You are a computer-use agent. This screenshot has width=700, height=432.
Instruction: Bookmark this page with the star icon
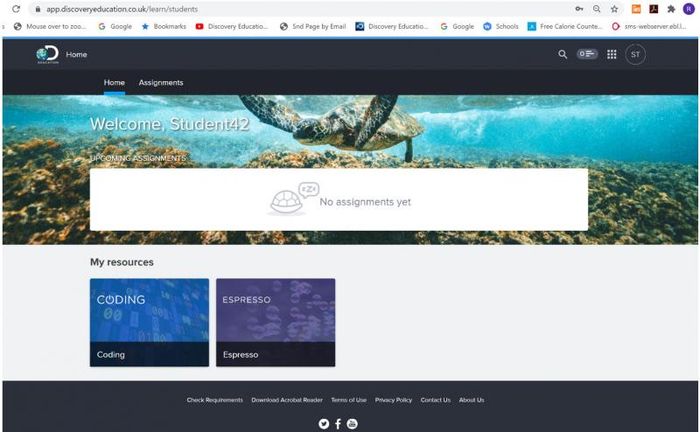click(615, 9)
